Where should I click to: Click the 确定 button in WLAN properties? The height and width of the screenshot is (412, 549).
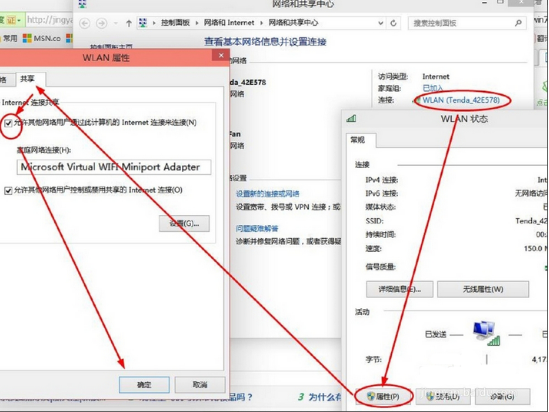tap(144, 384)
